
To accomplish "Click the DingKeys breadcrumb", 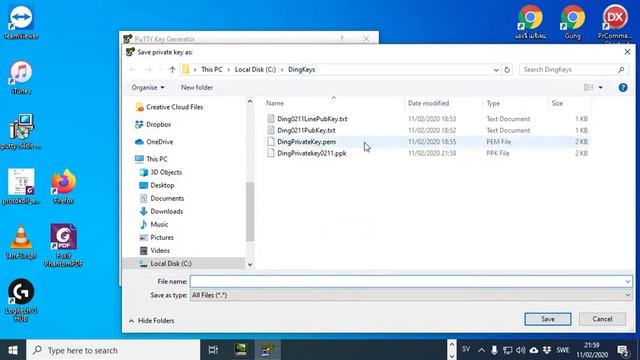I will point(302,70).
